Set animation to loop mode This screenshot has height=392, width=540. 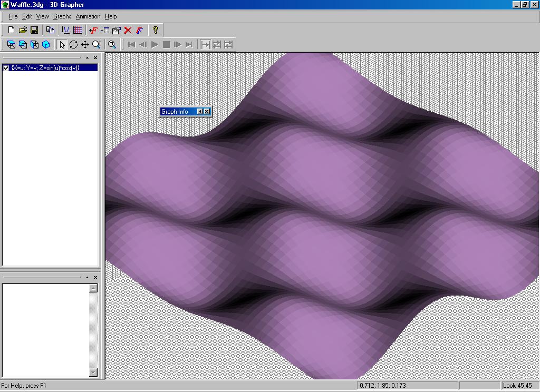(x=217, y=44)
